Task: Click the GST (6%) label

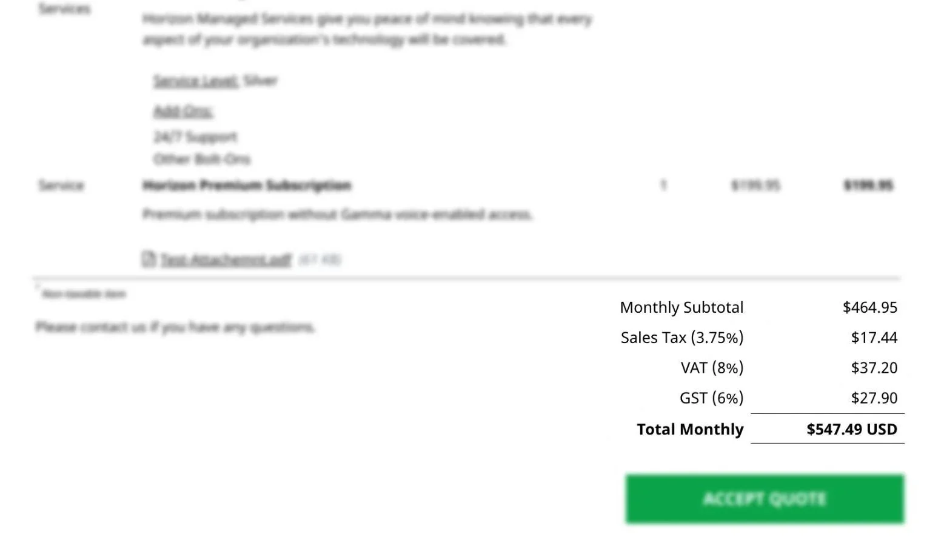Action: [x=711, y=398]
